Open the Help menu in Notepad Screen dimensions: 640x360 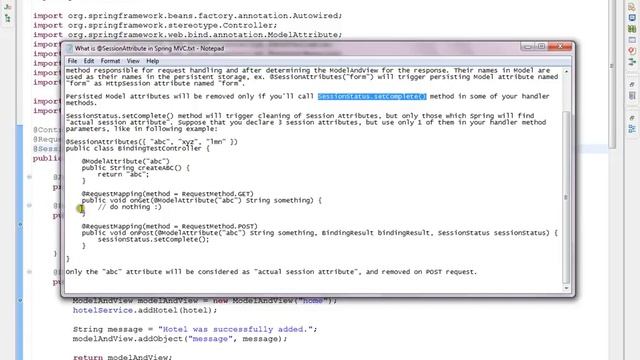[152, 61]
